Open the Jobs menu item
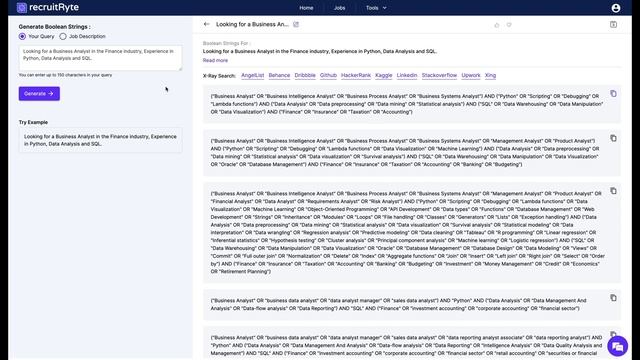 point(340,8)
